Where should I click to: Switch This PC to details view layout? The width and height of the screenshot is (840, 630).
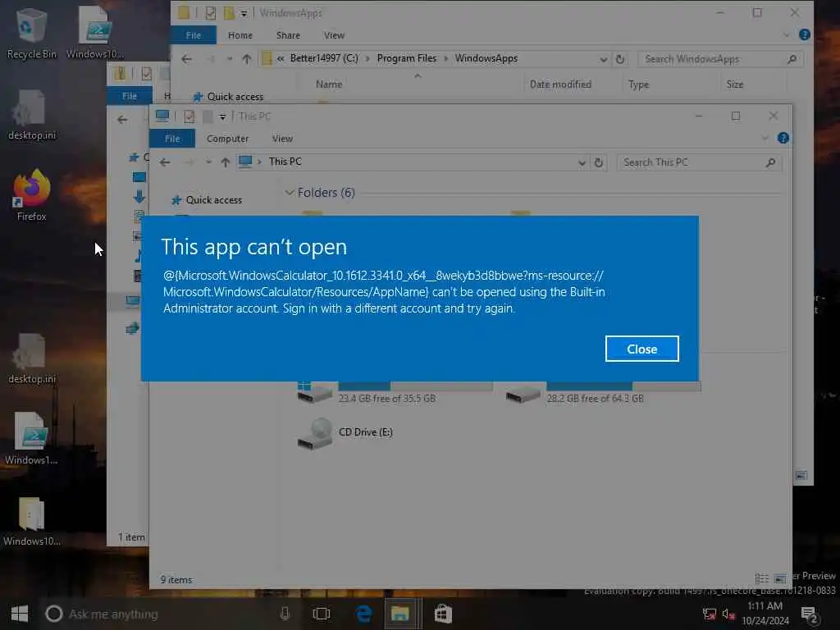click(761, 578)
